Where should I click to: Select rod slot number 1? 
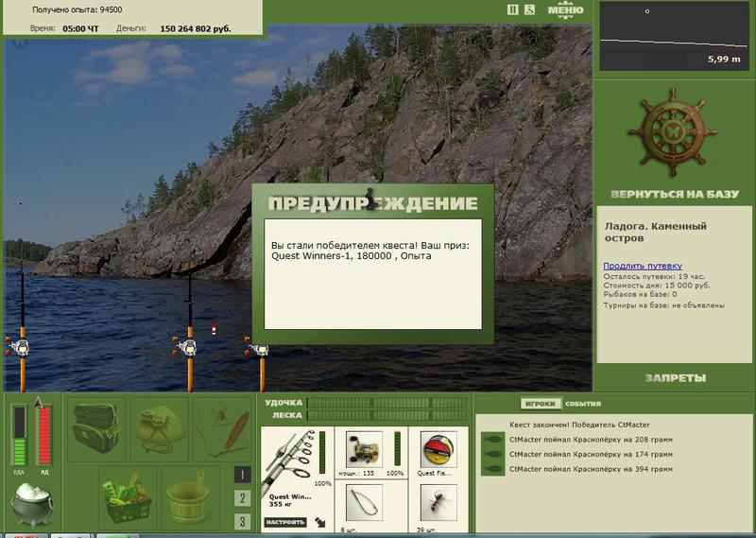[242, 475]
